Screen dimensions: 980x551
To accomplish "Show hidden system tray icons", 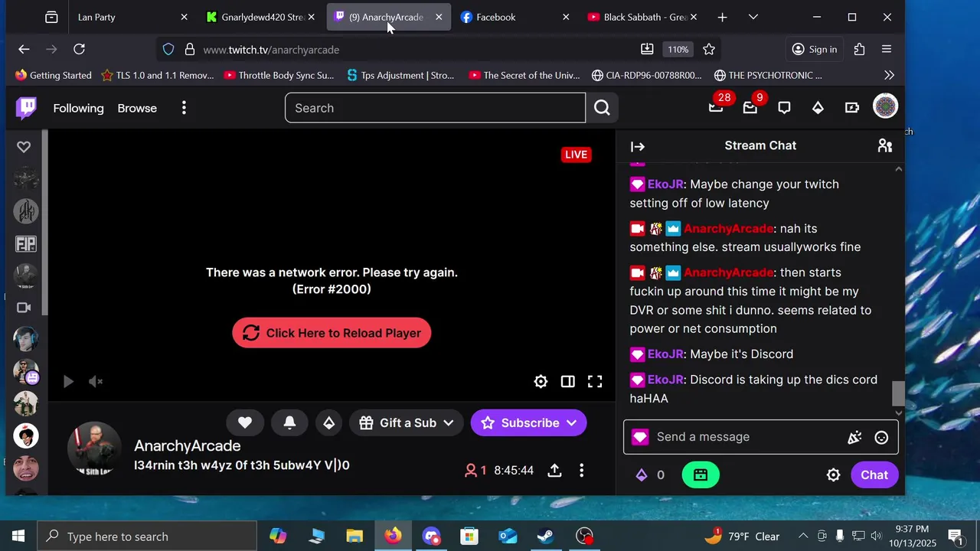I will 803,536.
